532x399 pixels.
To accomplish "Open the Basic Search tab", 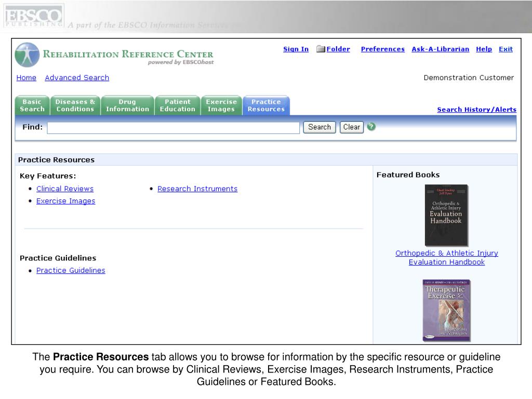I will pyautogui.click(x=32, y=105).
